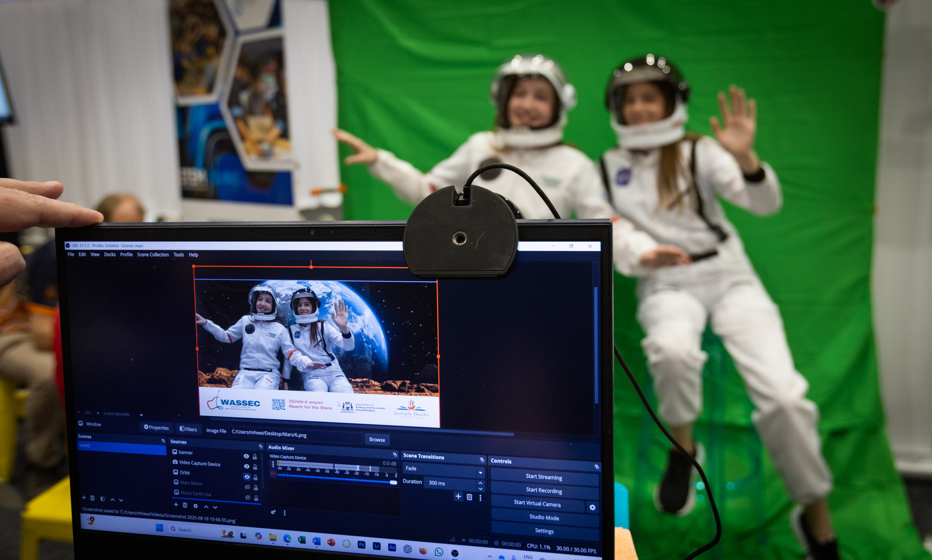
Task: Increase transition duration with up arrow
Action: coord(480,483)
